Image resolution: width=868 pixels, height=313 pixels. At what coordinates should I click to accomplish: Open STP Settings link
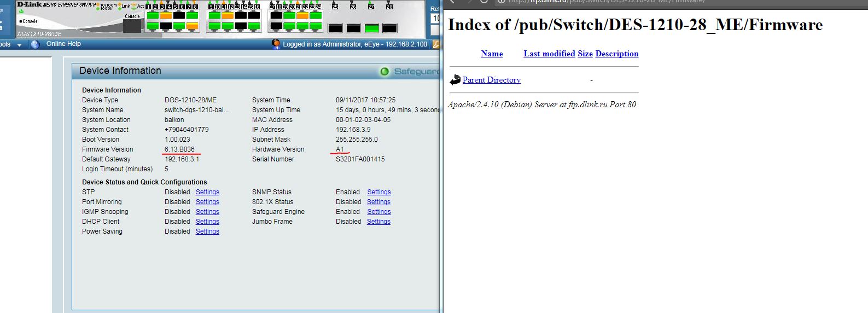pos(207,192)
